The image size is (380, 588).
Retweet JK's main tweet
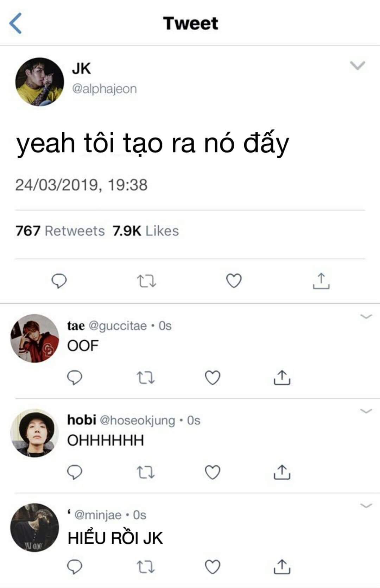(x=146, y=281)
